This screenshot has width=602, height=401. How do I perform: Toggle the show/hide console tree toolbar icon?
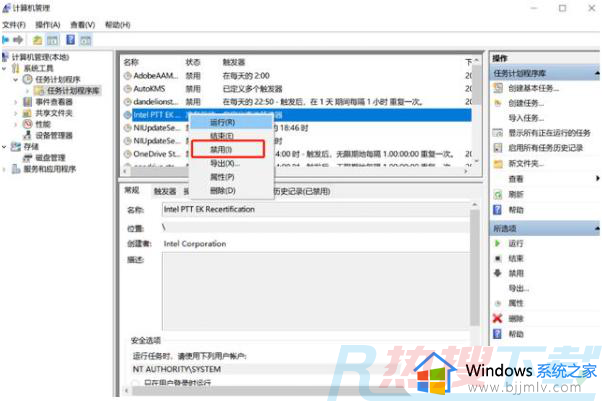(52, 40)
